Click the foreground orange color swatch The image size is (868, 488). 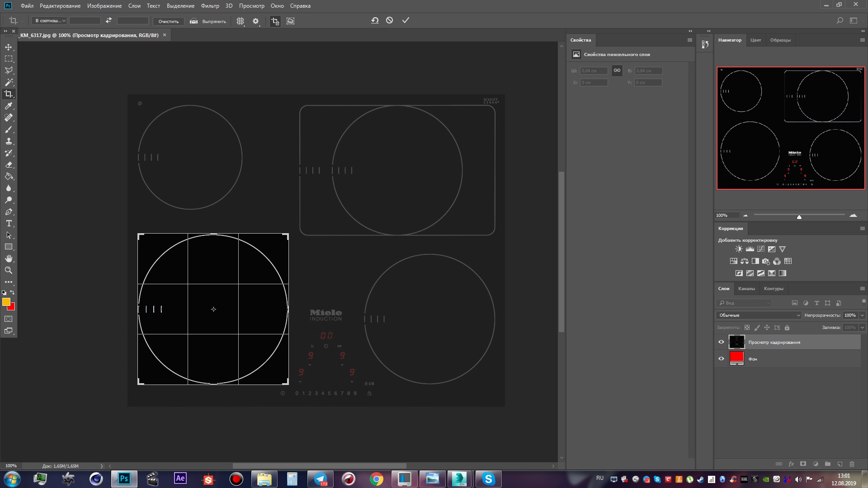coord(6,302)
